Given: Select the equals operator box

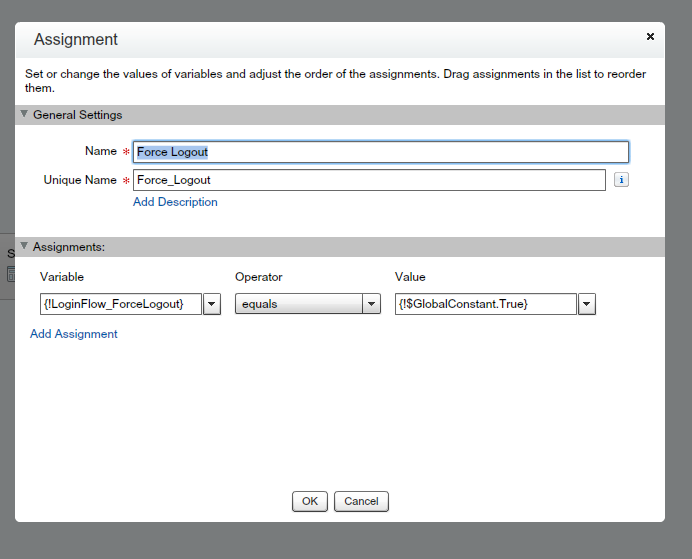Looking at the screenshot, I should [x=299, y=304].
